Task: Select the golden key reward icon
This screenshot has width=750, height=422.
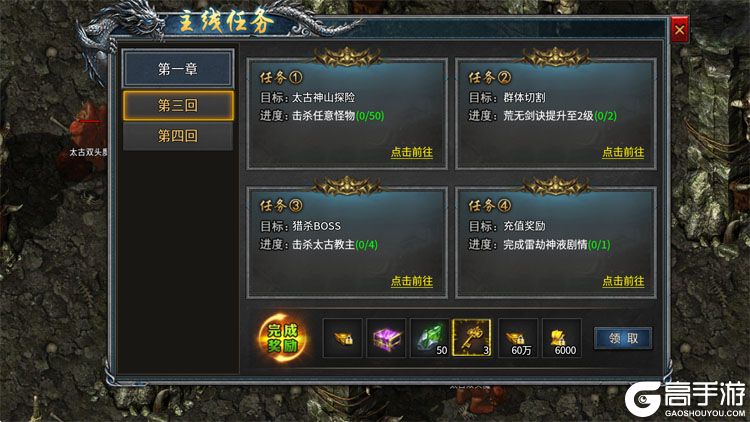Action: point(472,338)
